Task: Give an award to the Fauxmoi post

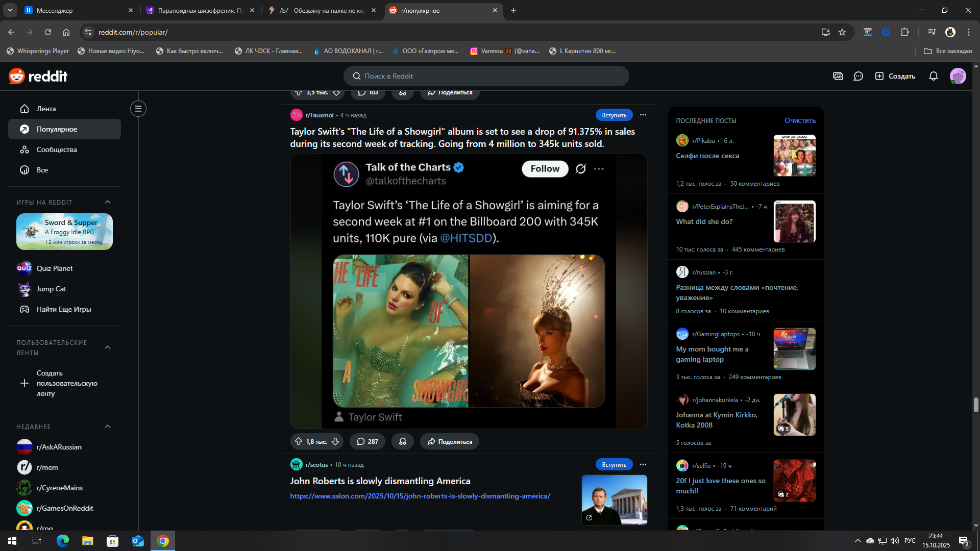Action: (403, 442)
